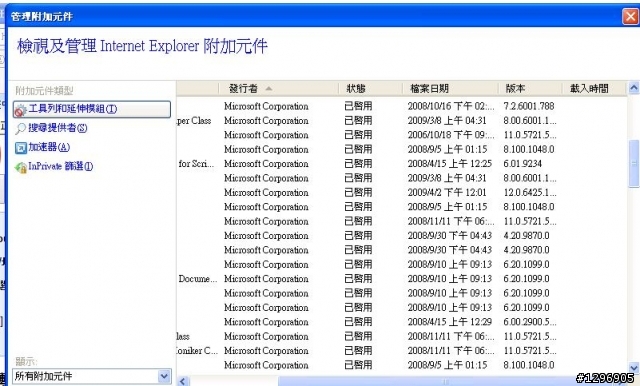Click sort arrow beside 發行者 header

[x=269, y=88]
